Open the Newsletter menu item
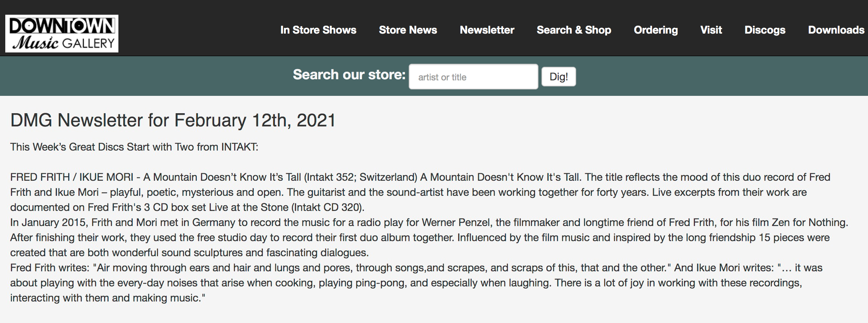Viewport: 868px width, 323px height. click(487, 30)
